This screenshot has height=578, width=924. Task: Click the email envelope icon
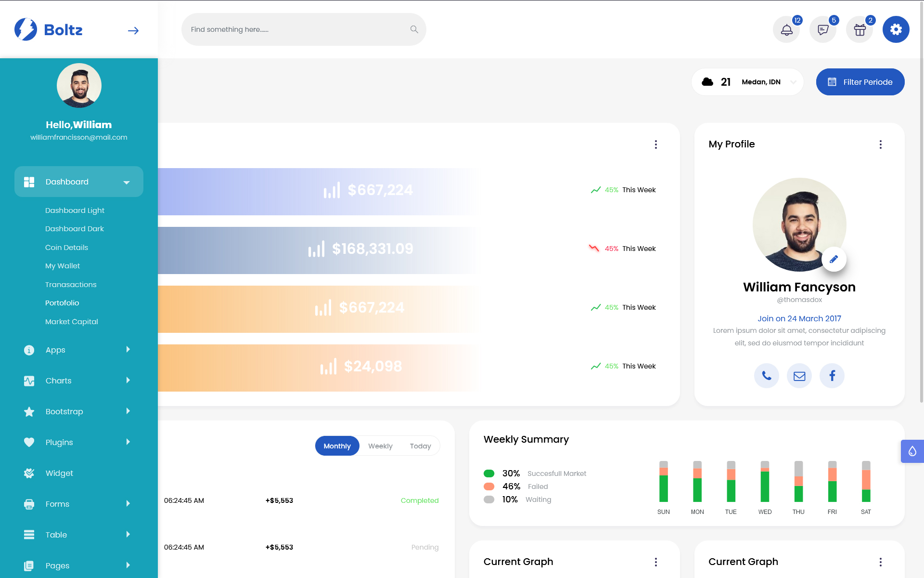pos(799,376)
